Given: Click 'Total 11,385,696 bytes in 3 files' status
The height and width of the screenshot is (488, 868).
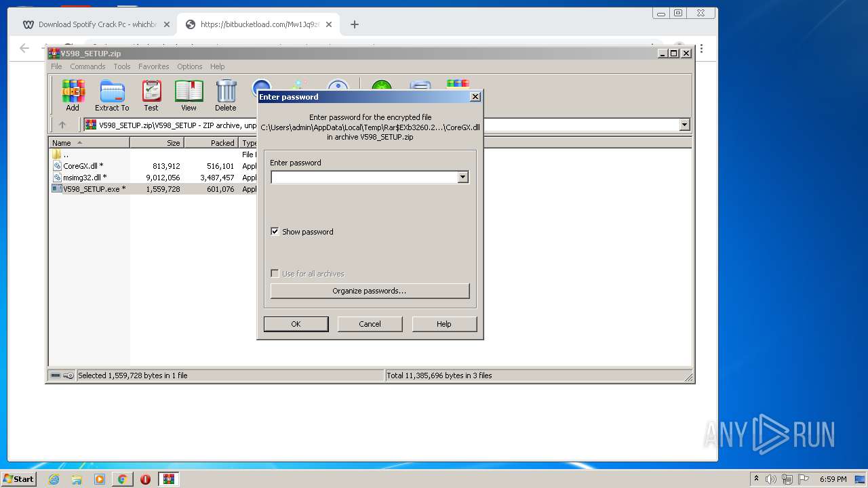Looking at the screenshot, I should coord(439,375).
